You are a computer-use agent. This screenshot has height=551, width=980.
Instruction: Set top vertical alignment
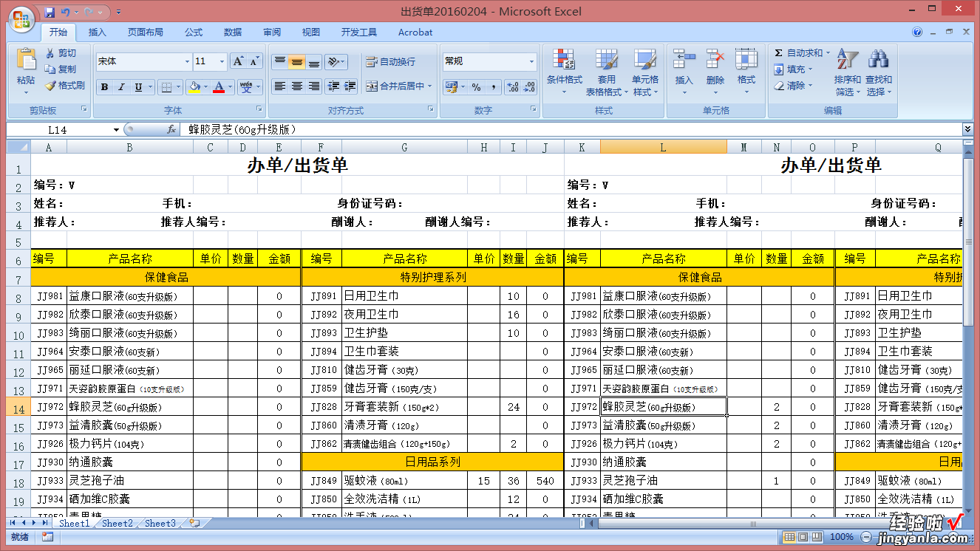[x=279, y=62]
